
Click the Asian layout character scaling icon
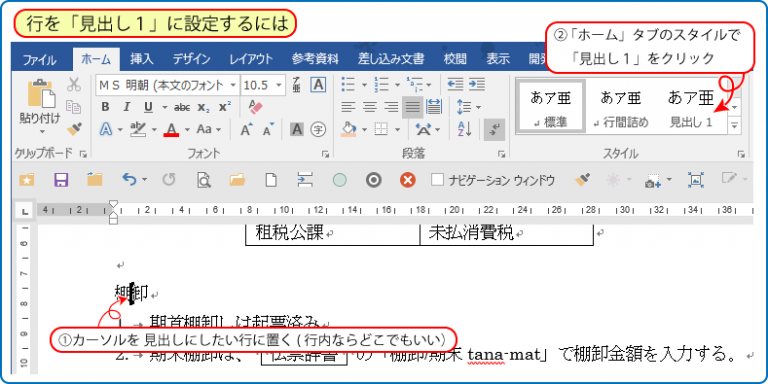point(423,129)
